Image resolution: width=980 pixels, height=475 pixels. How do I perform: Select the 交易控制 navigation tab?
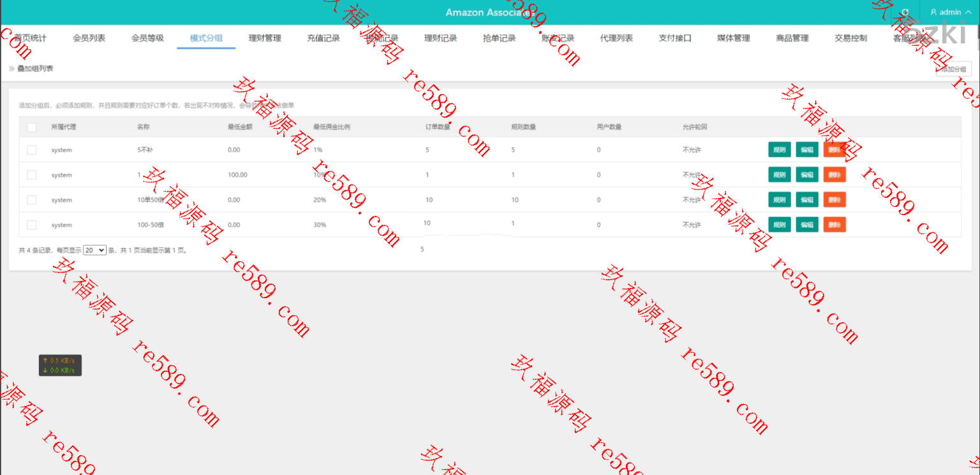pos(850,38)
